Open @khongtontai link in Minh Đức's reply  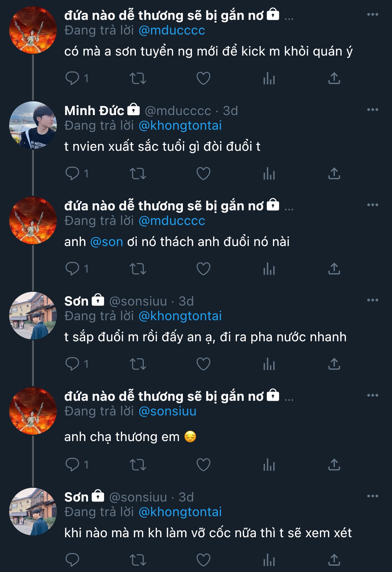coord(180,126)
